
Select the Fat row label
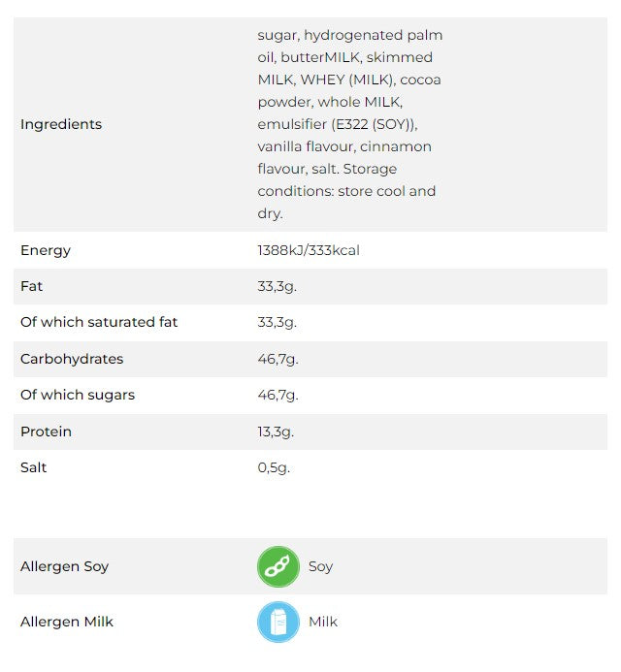click(x=32, y=286)
